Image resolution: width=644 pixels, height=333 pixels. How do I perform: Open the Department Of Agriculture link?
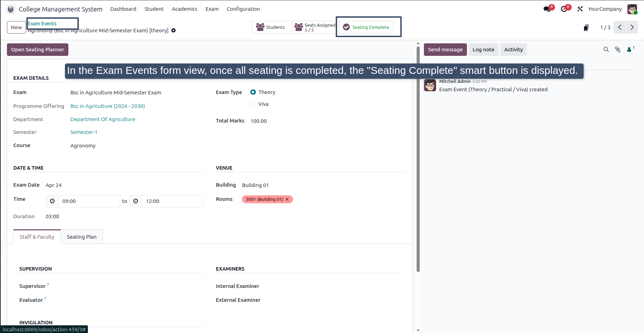tap(103, 119)
